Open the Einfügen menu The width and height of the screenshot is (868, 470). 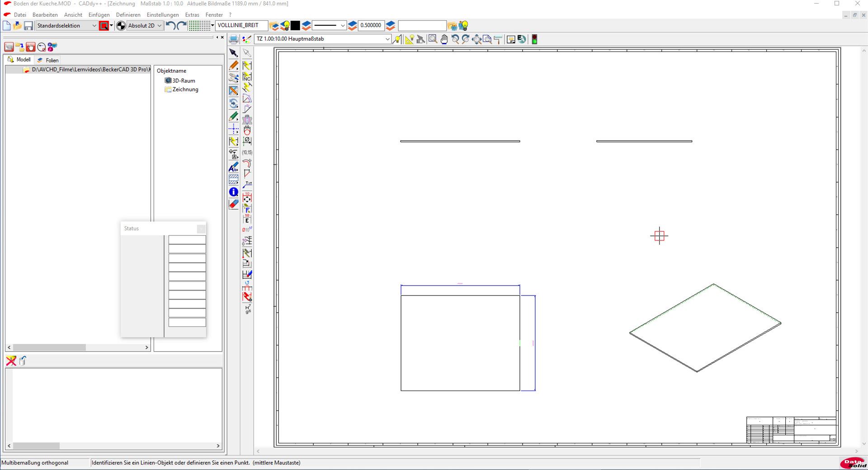click(99, 15)
